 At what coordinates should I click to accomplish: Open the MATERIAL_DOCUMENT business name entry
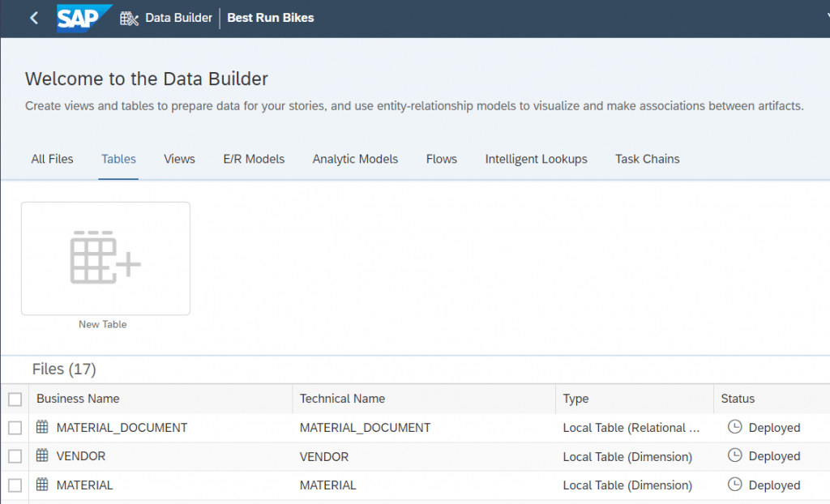[x=122, y=428]
